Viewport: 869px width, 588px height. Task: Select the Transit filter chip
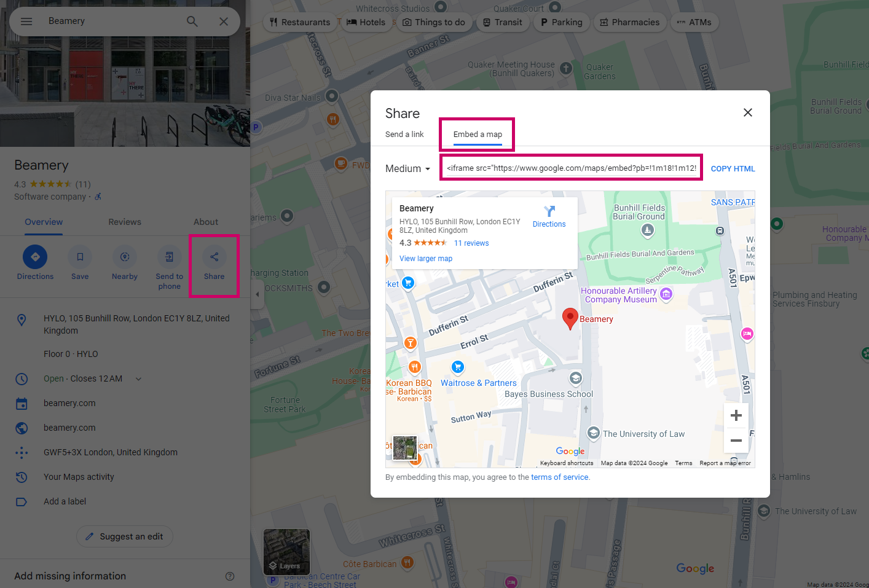503,22
